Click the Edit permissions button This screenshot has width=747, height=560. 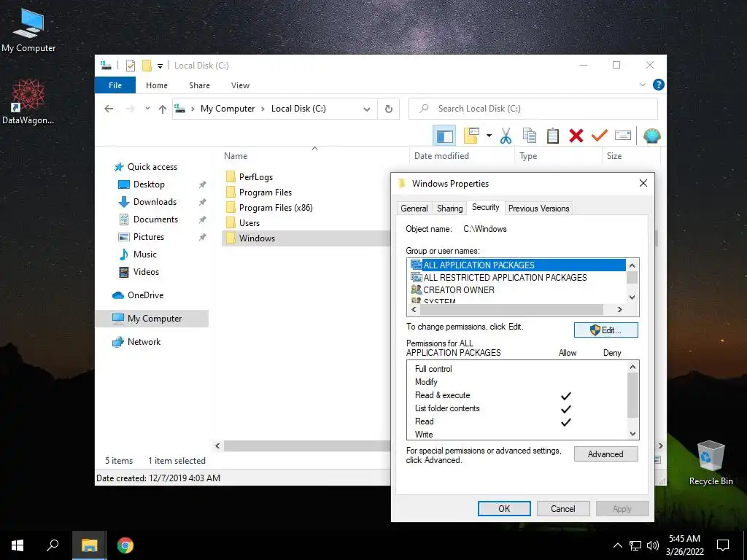606,330
